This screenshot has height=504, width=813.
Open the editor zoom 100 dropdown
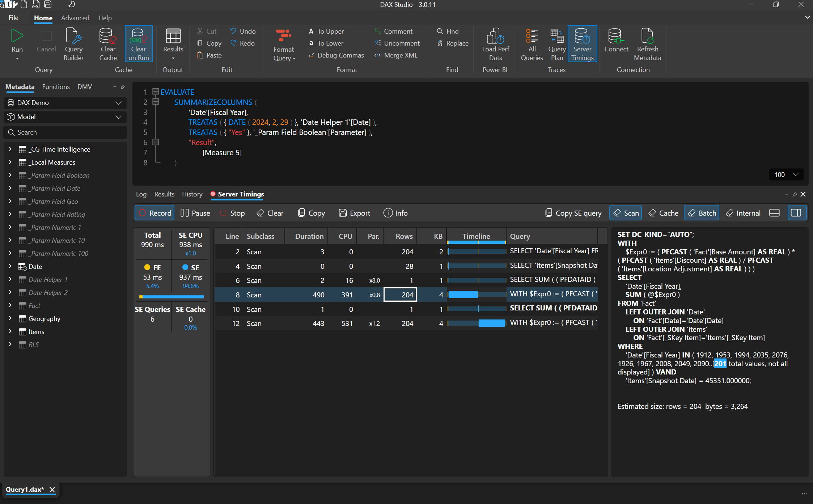pos(786,174)
